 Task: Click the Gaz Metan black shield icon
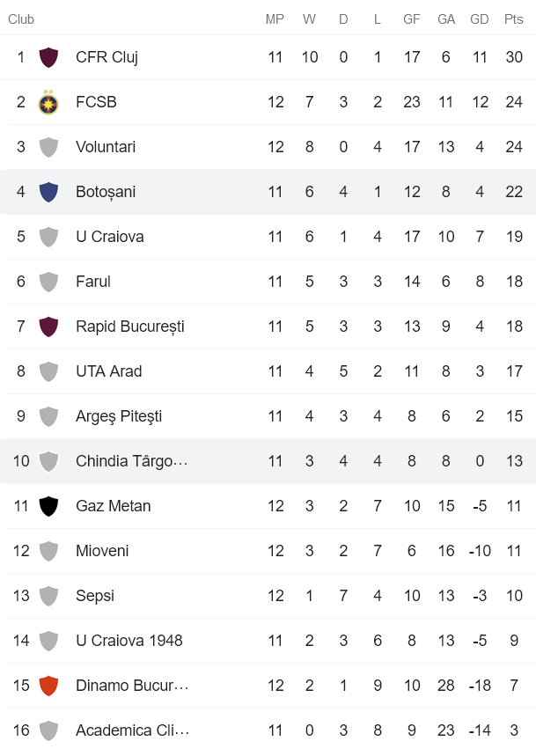coord(49,506)
